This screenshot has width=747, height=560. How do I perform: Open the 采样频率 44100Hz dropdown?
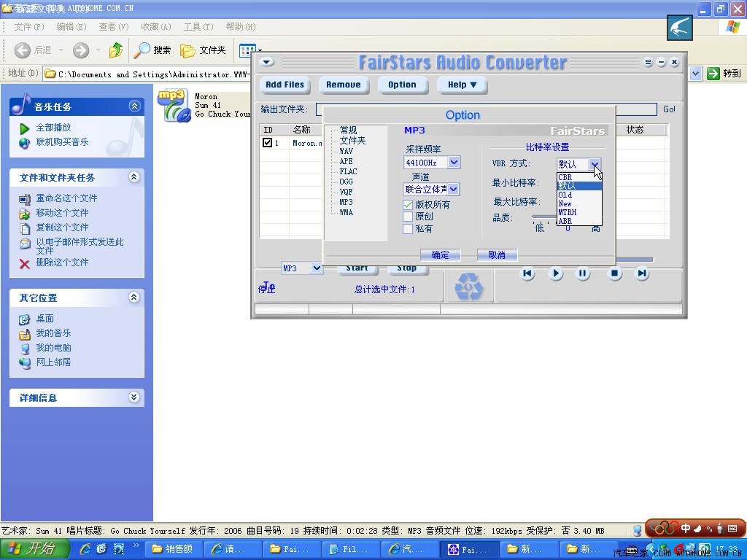coord(454,163)
